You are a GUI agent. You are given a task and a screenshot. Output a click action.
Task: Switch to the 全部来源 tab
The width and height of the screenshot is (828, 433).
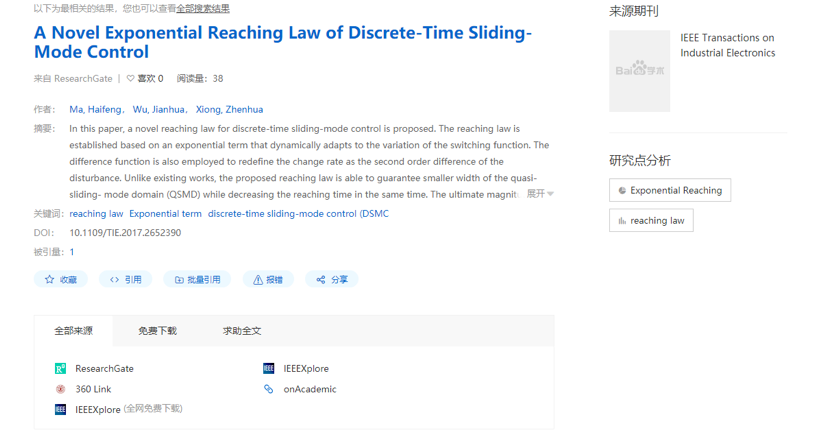click(x=73, y=331)
